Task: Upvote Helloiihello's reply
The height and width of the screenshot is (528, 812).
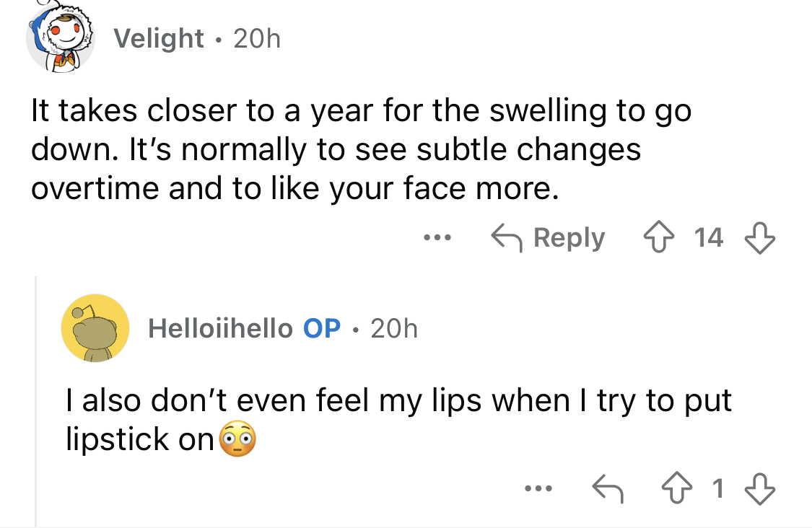Action: pos(676,488)
